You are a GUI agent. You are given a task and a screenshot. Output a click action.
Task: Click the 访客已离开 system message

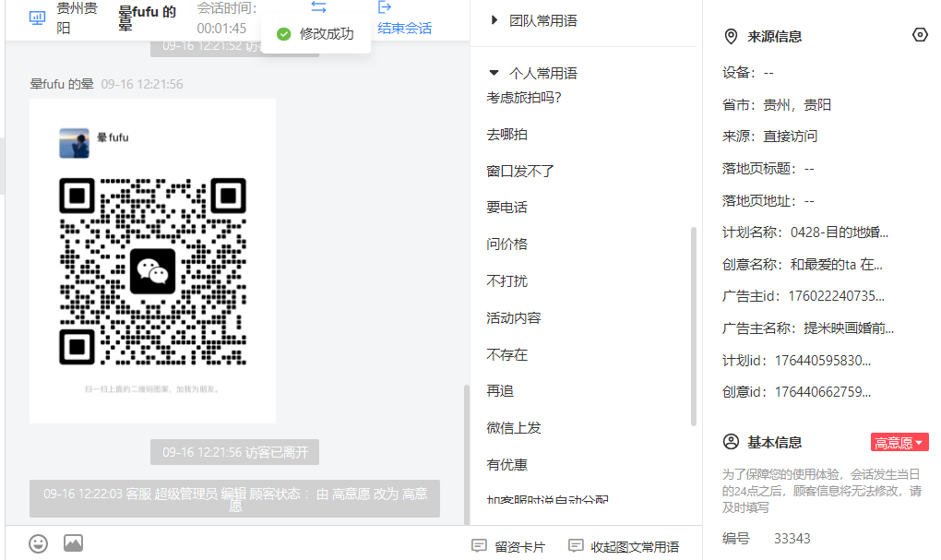point(234,453)
